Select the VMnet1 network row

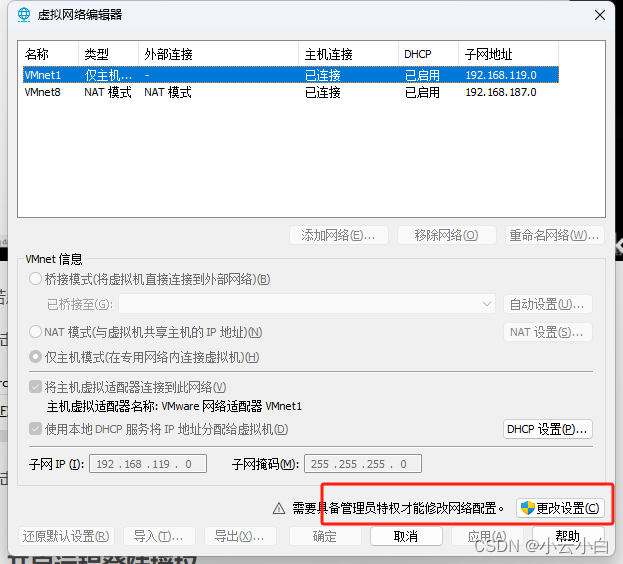(291, 75)
